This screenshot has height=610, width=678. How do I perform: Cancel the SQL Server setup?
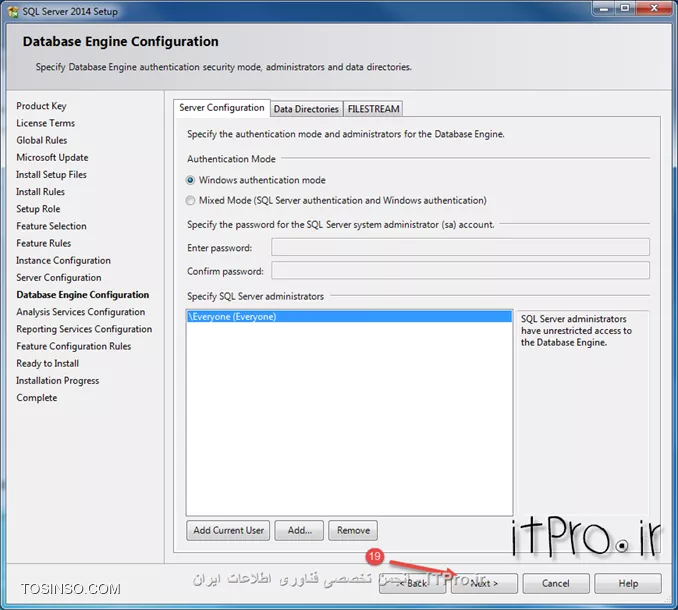(556, 584)
